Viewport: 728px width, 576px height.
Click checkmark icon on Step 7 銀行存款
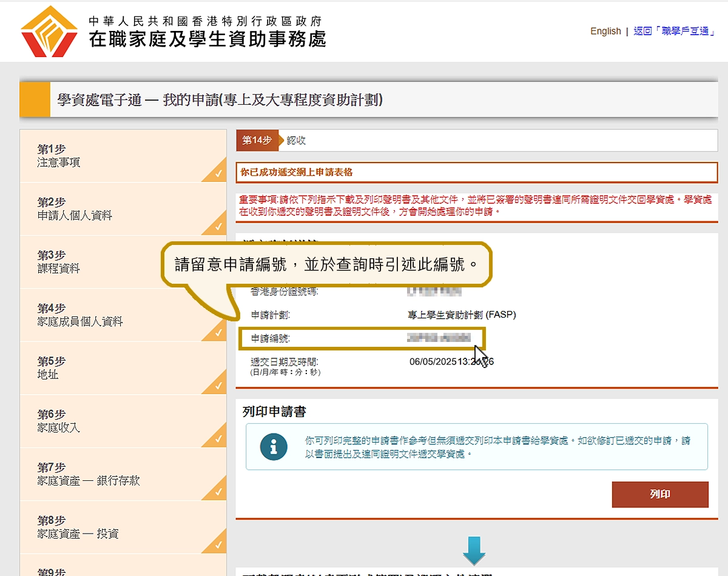(x=218, y=492)
